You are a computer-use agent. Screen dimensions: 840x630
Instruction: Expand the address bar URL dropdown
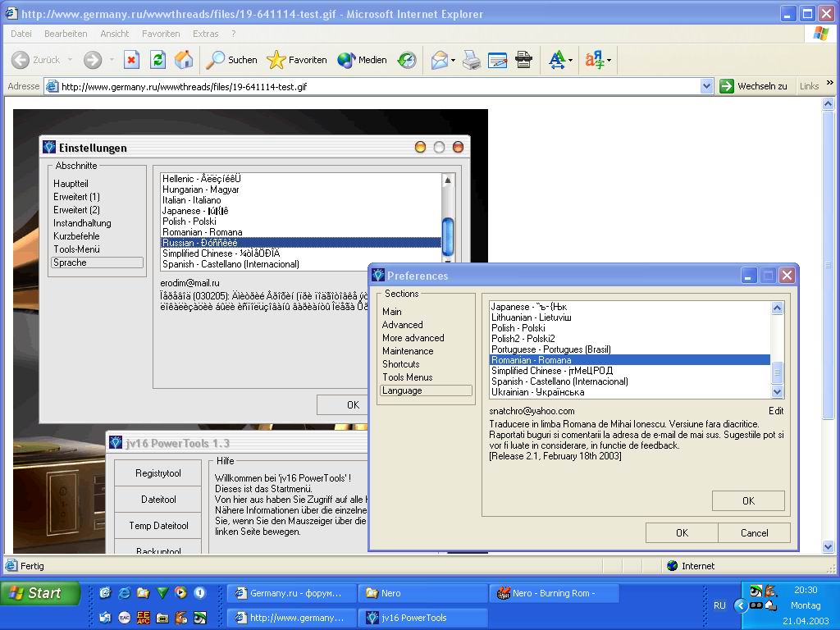pyautogui.click(x=707, y=86)
